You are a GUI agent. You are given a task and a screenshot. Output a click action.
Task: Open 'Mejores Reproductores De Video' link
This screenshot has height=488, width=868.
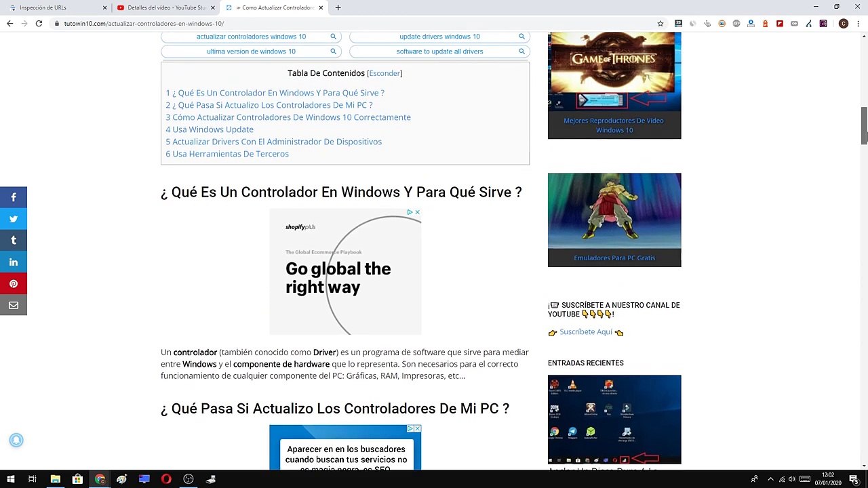[614, 125]
